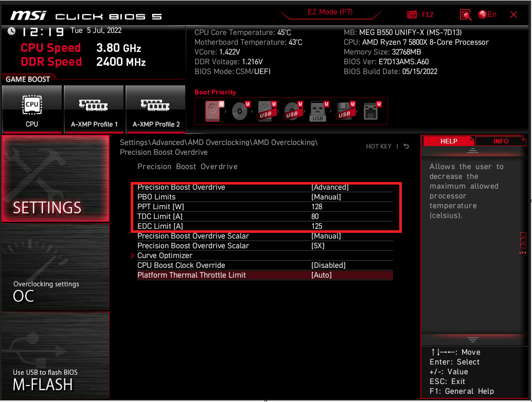Select the USB hard disk boot device

tap(267, 111)
